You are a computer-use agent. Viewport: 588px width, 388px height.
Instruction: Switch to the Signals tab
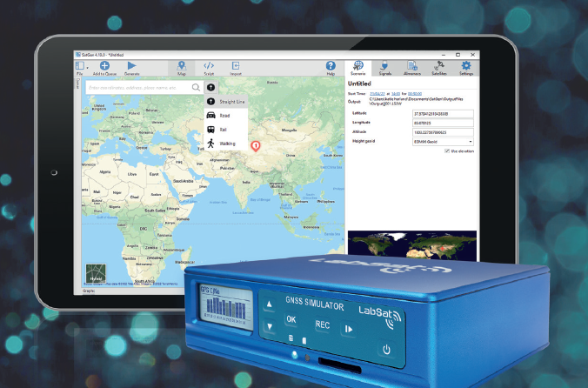point(384,68)
